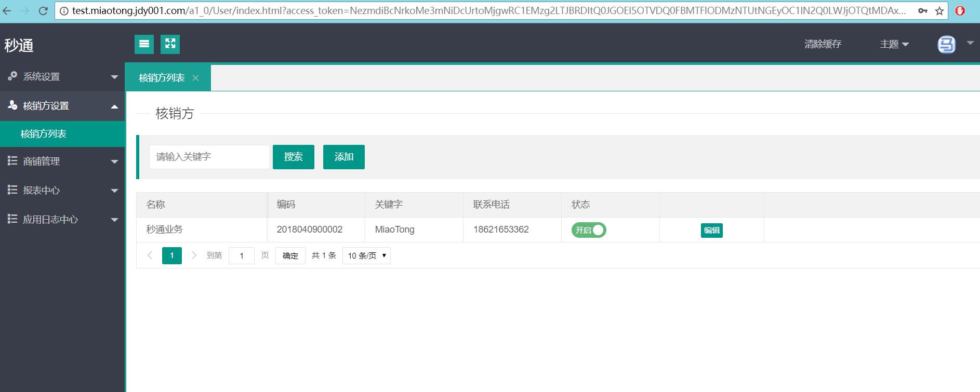Bookmark this page with star icon
980x392 pixels.
coord(939,11)
